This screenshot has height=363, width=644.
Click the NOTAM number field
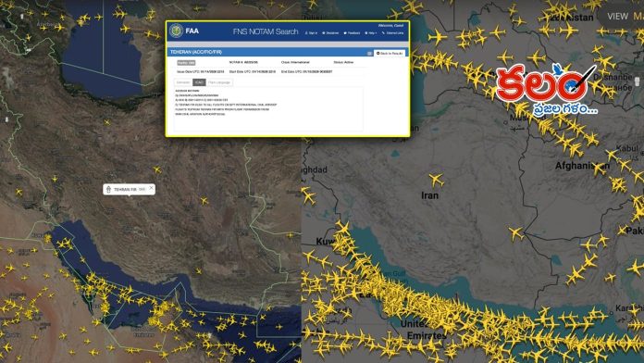click(x=243, y=62)
